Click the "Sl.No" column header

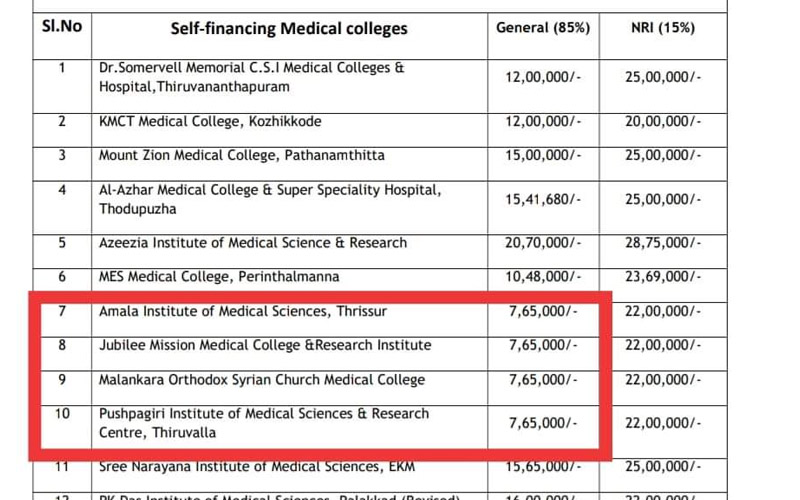[x=60, y=25]
